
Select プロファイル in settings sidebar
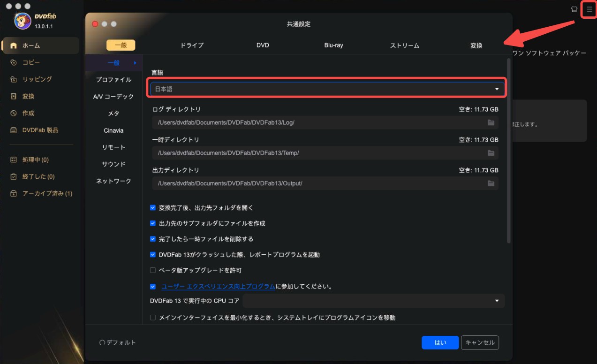coord(113,80)
